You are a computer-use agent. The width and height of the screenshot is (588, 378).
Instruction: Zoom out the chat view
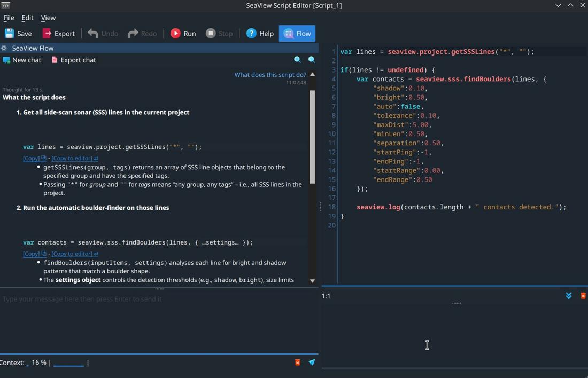[312, 60]
